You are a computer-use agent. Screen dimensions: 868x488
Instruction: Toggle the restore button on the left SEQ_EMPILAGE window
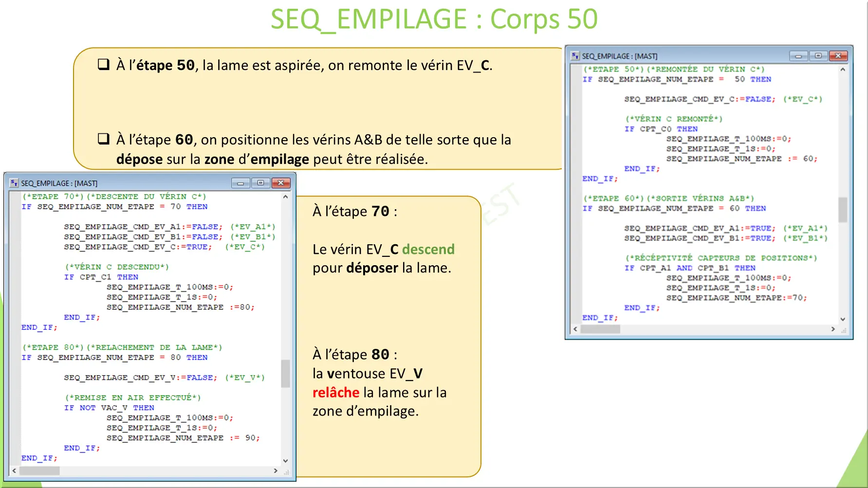click(260, 183)
